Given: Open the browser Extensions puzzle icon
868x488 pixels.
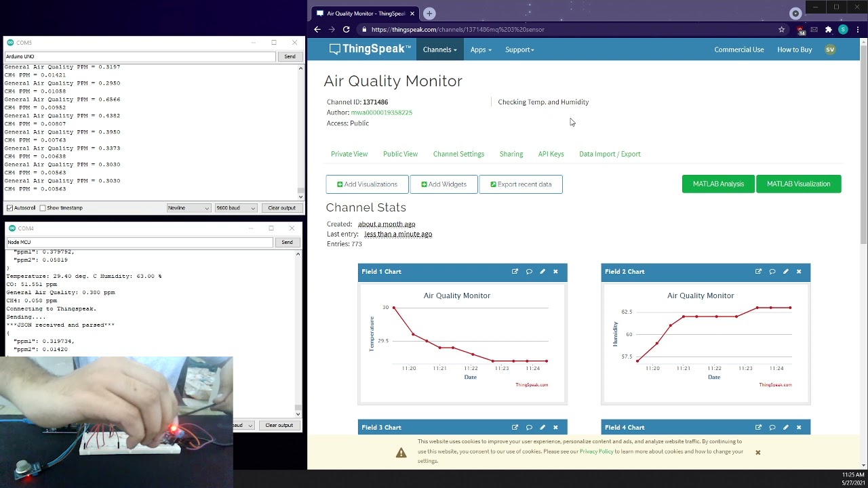Looking at the screenshot, I should click(x=829, y=30).
